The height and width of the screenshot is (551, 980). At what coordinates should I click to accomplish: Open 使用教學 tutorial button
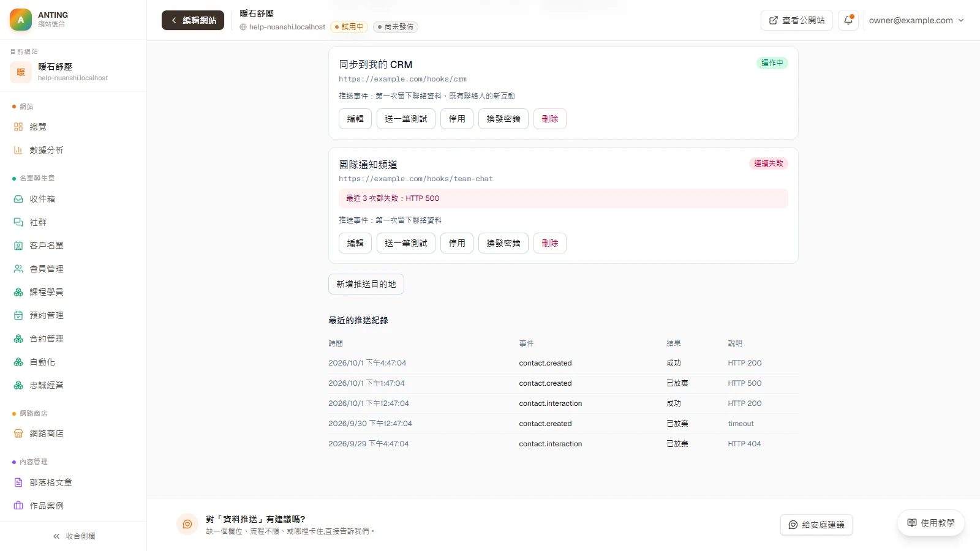click(931, 523)
